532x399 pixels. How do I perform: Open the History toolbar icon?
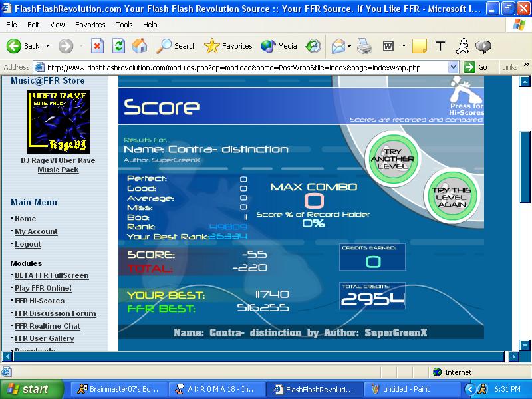click(313, 46)
